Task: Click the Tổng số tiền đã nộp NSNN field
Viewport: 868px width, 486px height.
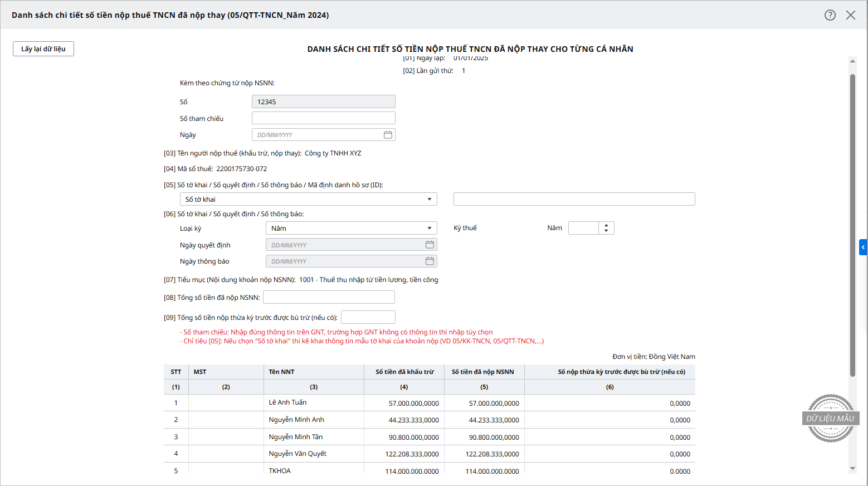Action: pyautogui.click(x=329, y=298)
